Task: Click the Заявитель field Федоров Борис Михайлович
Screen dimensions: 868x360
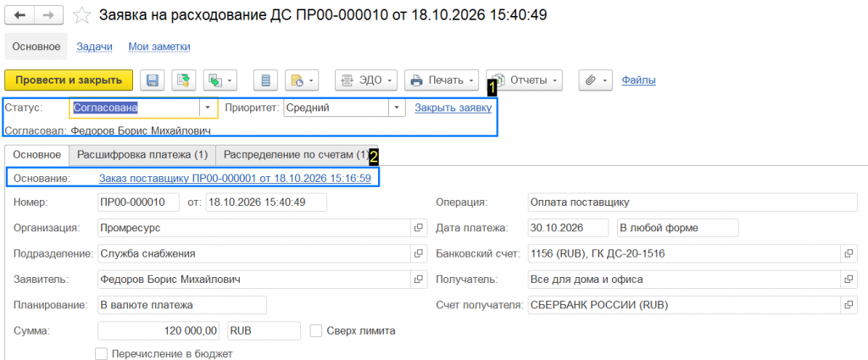Action: coord(253,280)
